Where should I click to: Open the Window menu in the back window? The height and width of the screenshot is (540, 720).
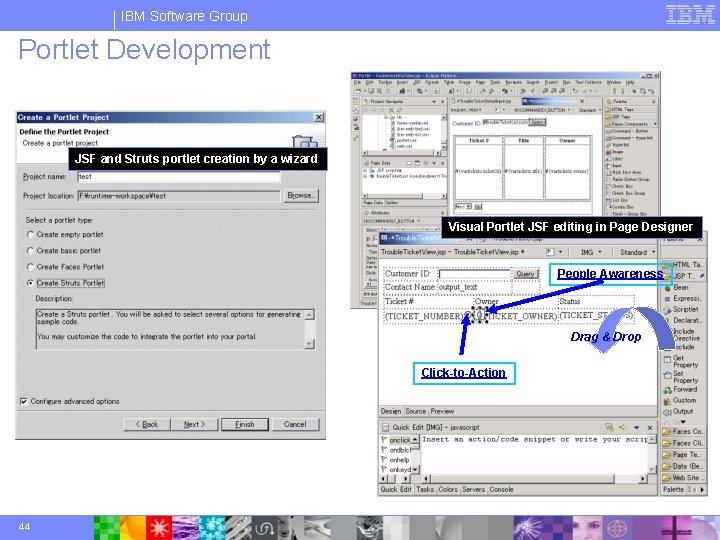[x=613, y=82]
